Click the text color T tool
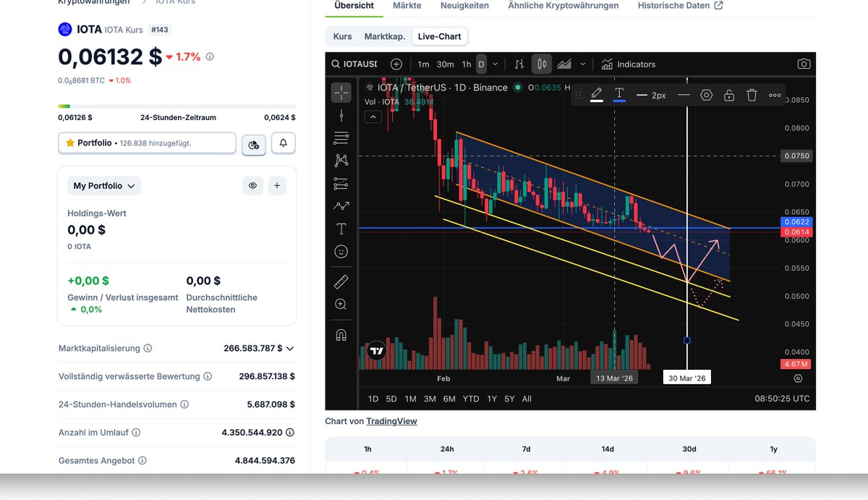The width and height of the screenshot is (868, 500). coord(619,95)
